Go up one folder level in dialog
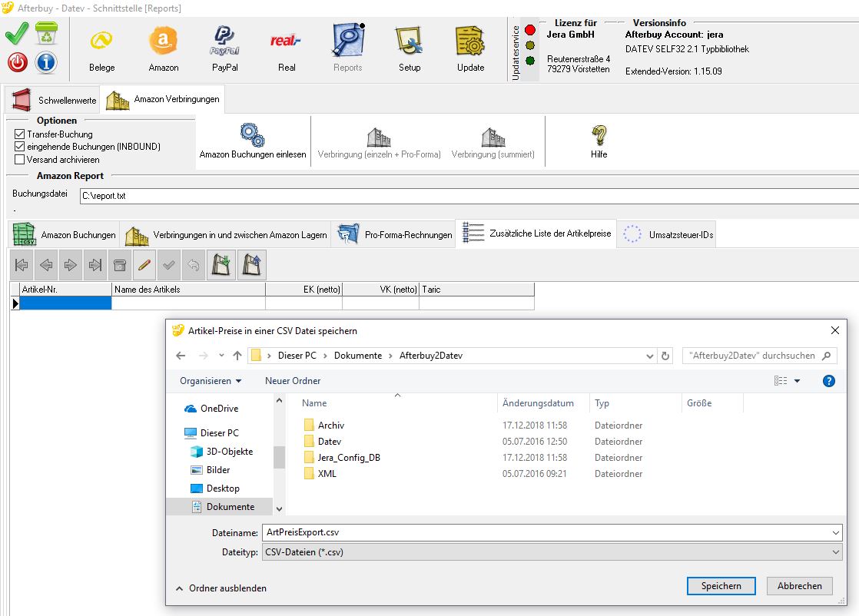 [237, 356]
